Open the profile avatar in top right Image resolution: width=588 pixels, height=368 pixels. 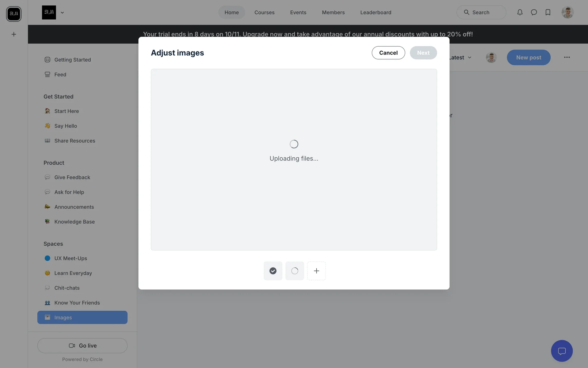click(x=567, y=12)
